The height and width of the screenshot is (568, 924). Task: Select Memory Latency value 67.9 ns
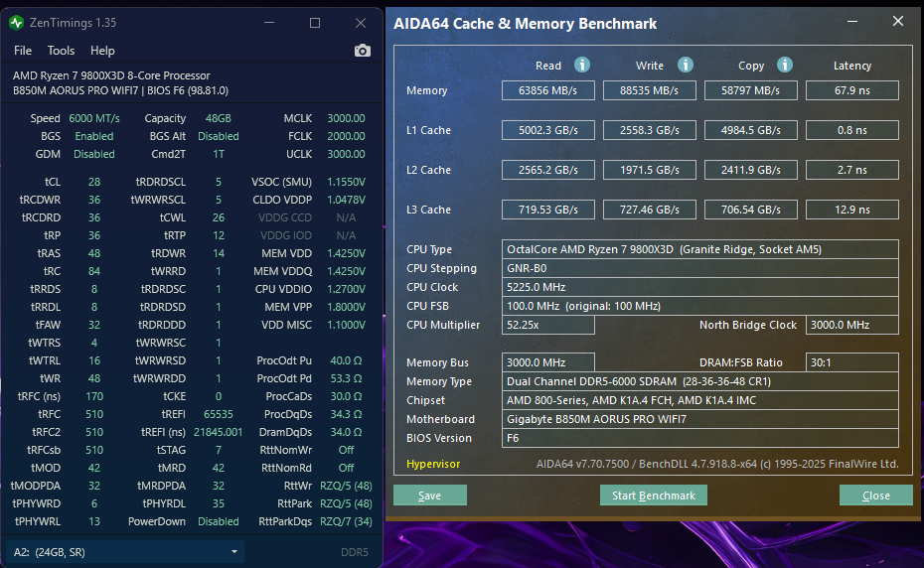click(x=852, y=90)
